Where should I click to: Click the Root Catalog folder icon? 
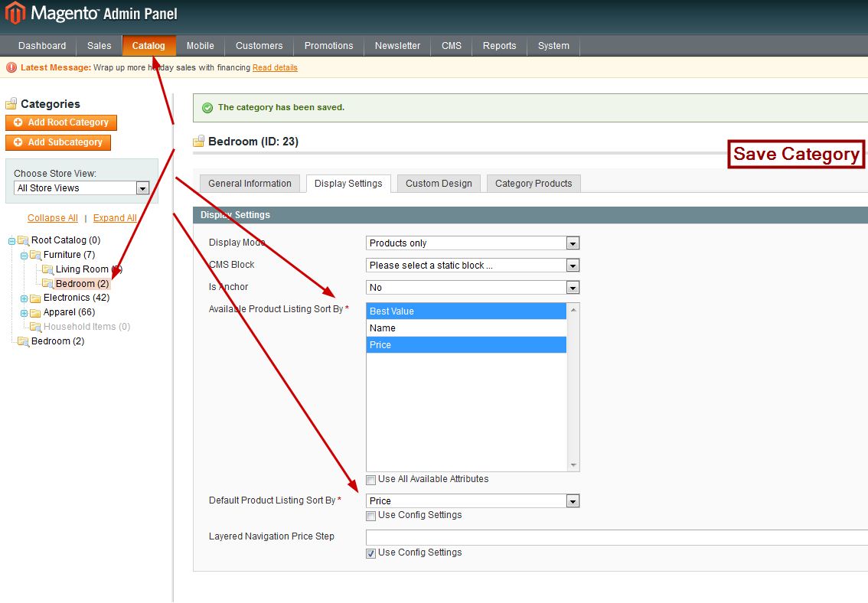point(23,240)
